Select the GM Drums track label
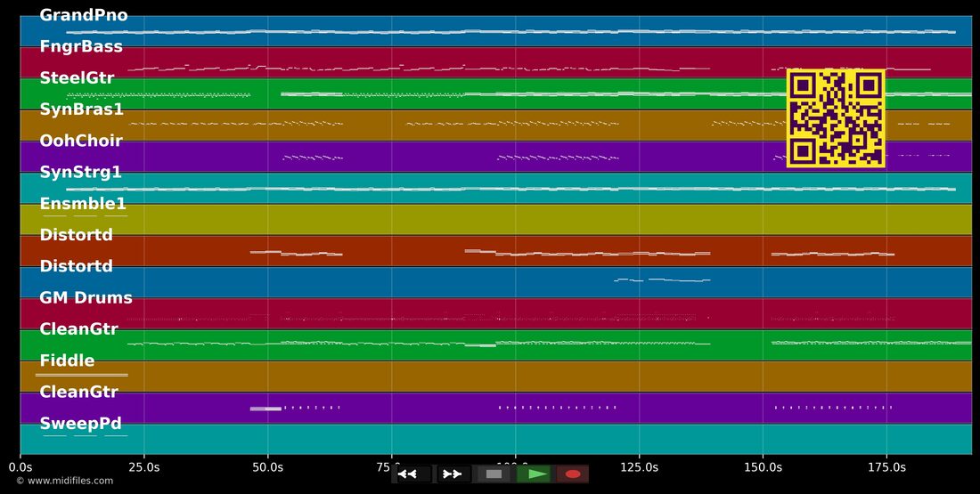980x494 pixels. 86,298
